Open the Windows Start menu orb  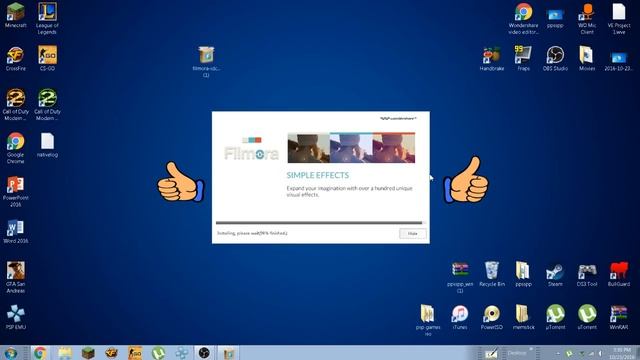(11, 353)
